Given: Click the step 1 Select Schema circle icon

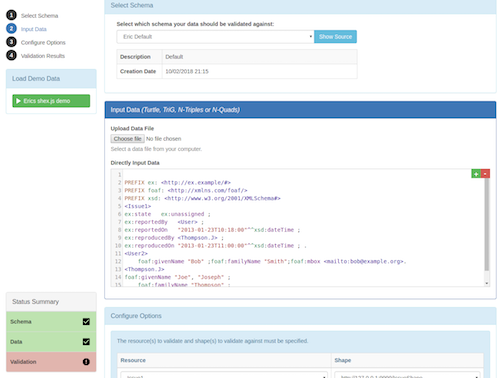Looking at the screenshot, I should pyautogui.click(x=11, y=15).
